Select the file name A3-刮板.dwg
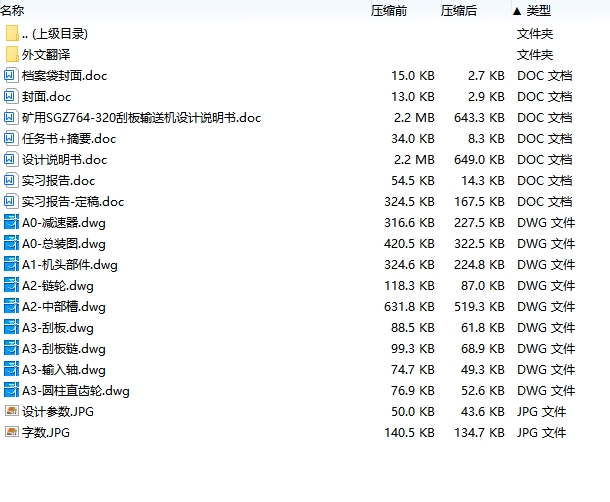Screen dimensions: 610x502 58,328
